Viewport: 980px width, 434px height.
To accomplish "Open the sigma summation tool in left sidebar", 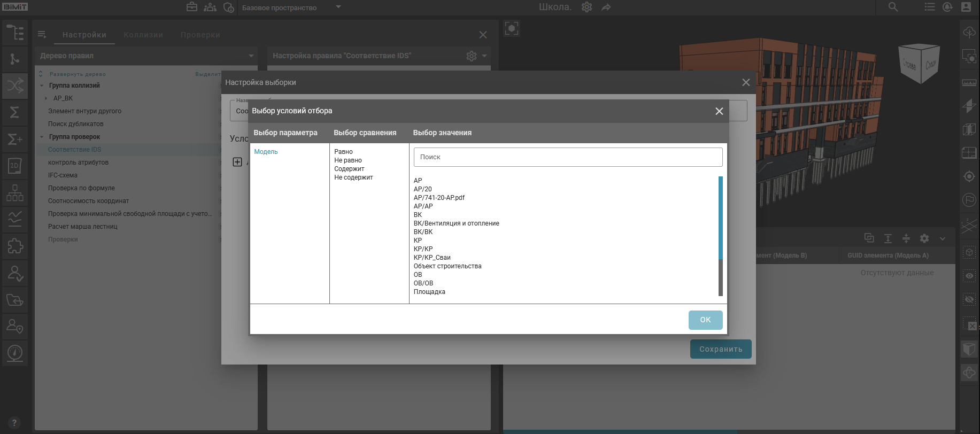I will (15, 112).
